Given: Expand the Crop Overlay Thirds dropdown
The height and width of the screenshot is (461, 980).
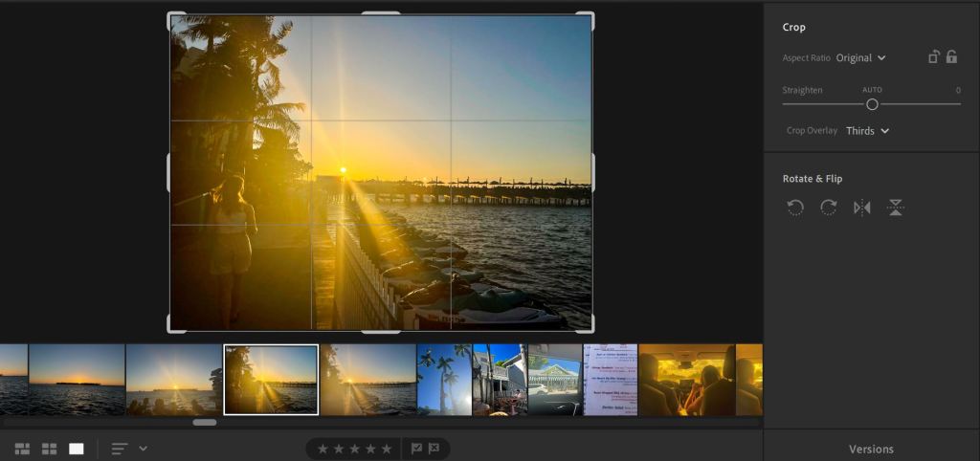Looking at the screenshot, I should click(867, 131).
